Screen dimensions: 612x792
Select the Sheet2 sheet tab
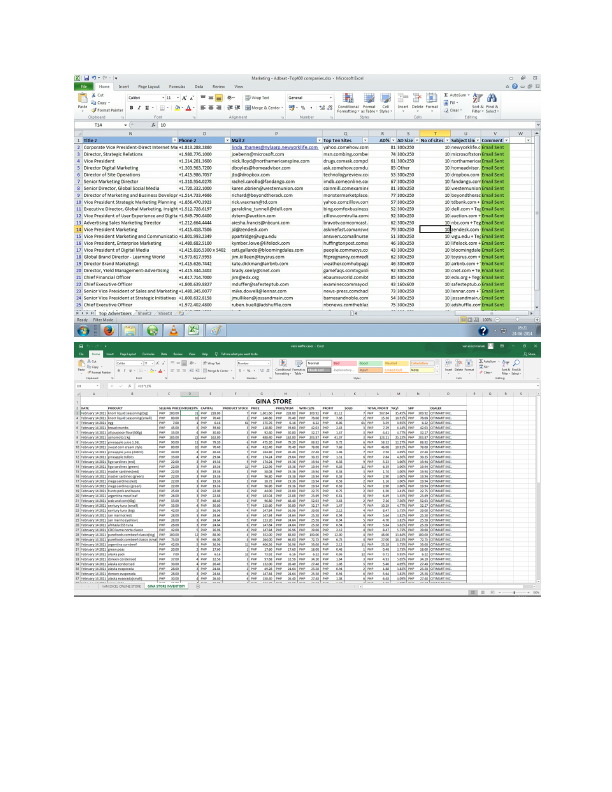click(144, 313)
